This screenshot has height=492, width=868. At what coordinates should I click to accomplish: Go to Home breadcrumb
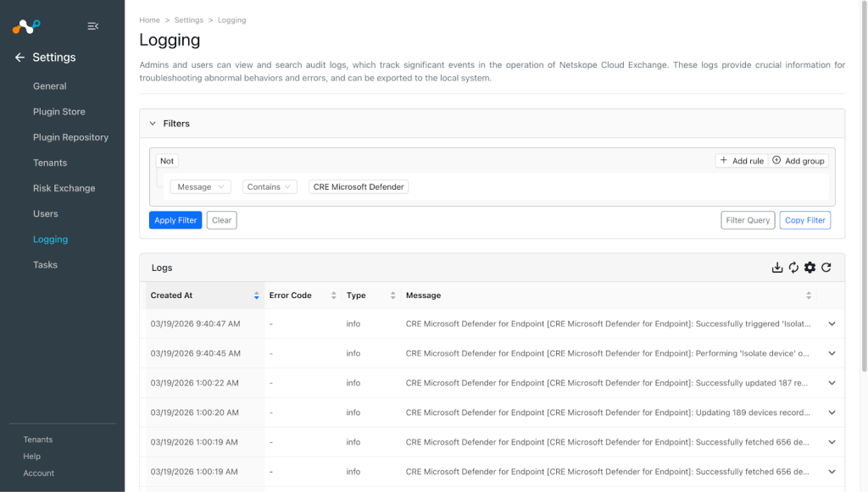point(149,20)
